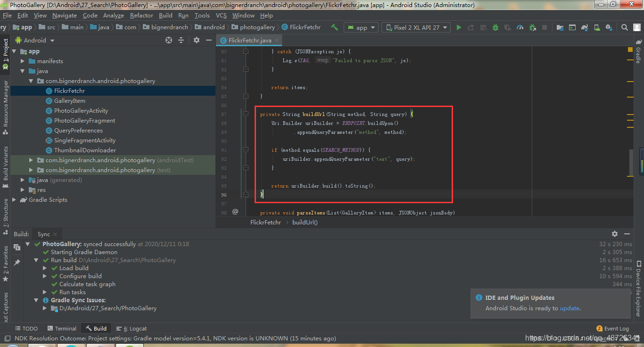
Task: Click Attach Debugger to Android Process icon
Action: click(x=532, y=27)
